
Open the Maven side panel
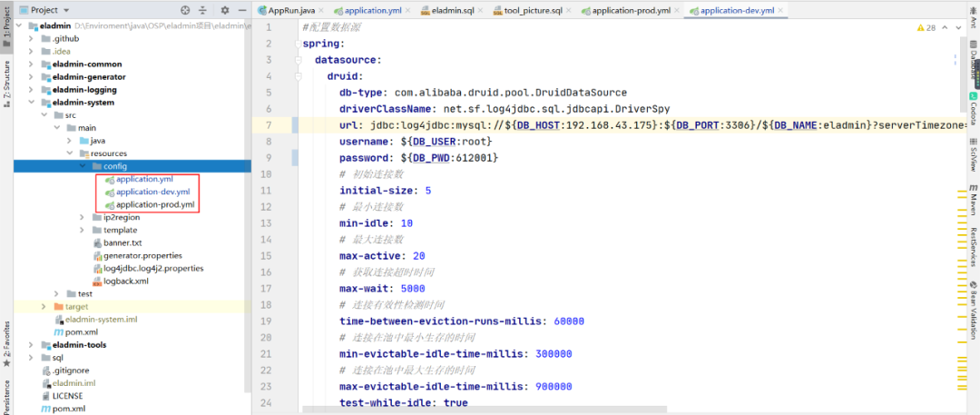pyautogui.click(x=973, y=200)
